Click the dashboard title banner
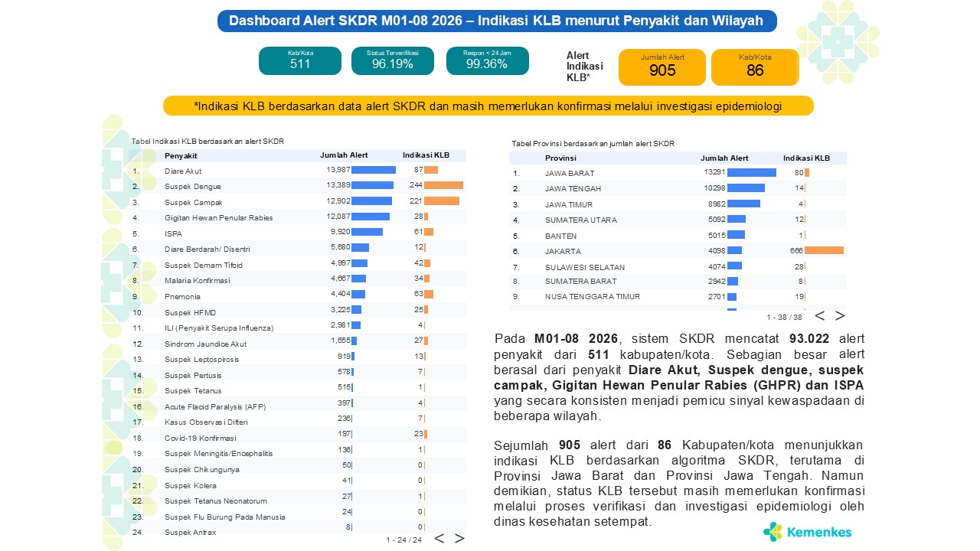 [497, 21]
